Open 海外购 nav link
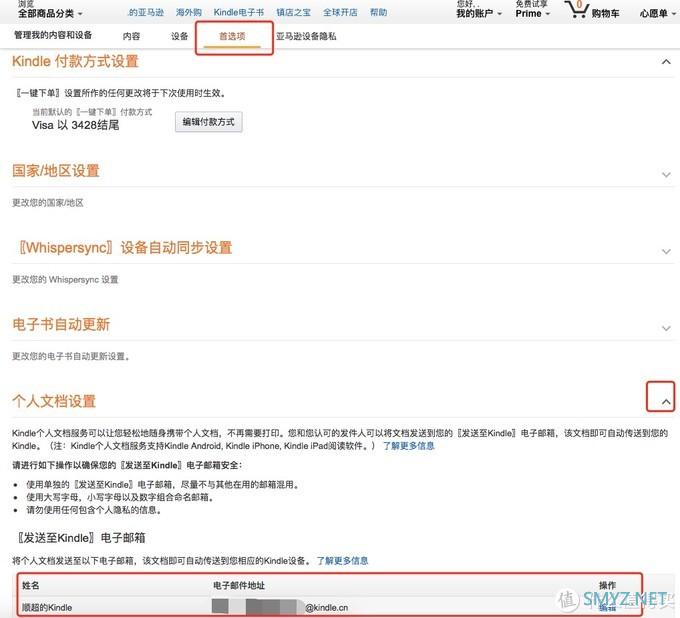The width and height of the screenshot is (680, 618). (x=189, y=13)
